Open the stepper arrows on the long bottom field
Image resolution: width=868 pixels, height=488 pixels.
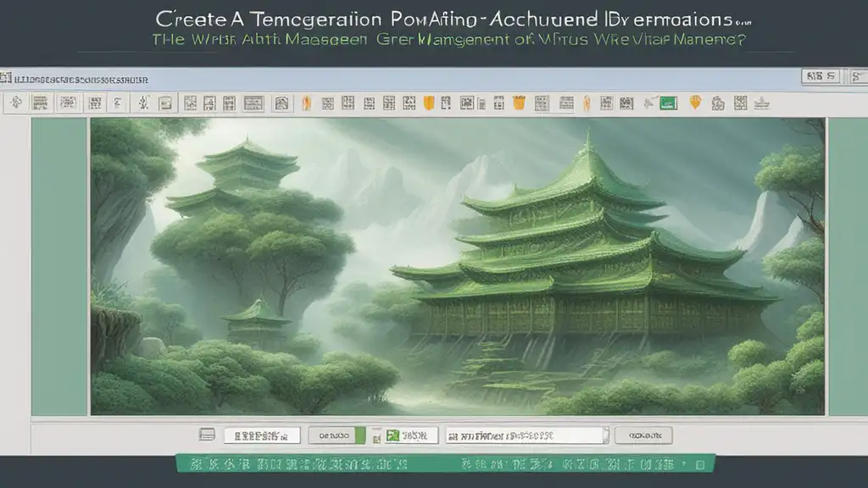pos(605,435)
